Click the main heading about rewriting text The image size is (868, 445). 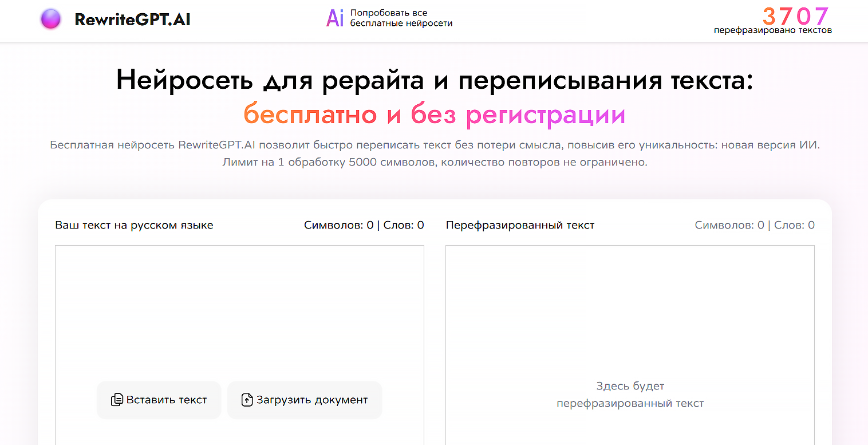click(434, 79)
